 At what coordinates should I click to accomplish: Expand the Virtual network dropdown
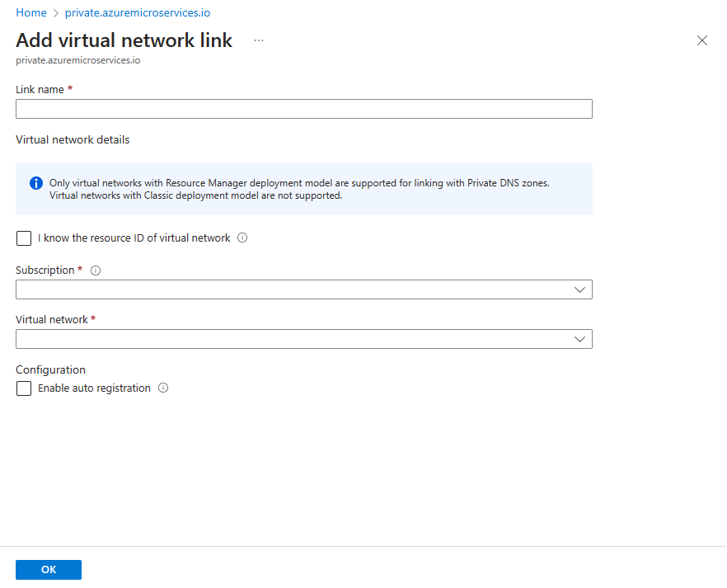coord(304,339)
